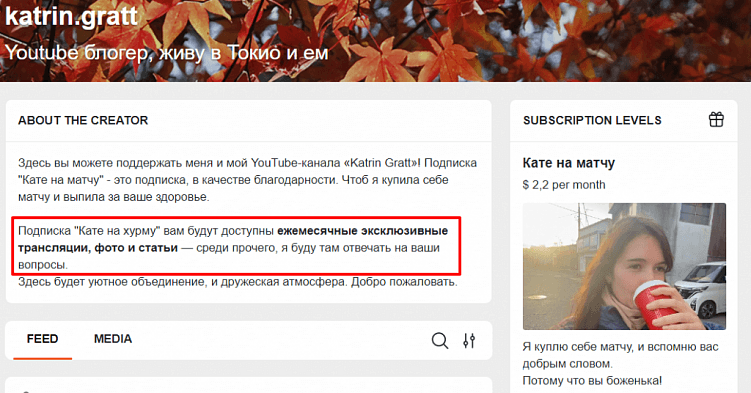Click the $ 2,2 per month price

(x=564, y=185)
